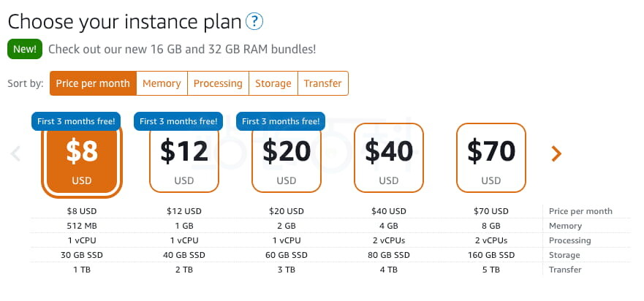The width and height of the screenshot is (644, 301).
Task: Sort plans by Transfer
Action: point(322,83)
